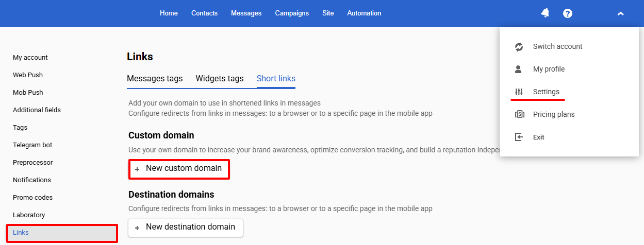Open Messages in top navigation
Viewport: 644px width, 245px height.
(246, 13)
